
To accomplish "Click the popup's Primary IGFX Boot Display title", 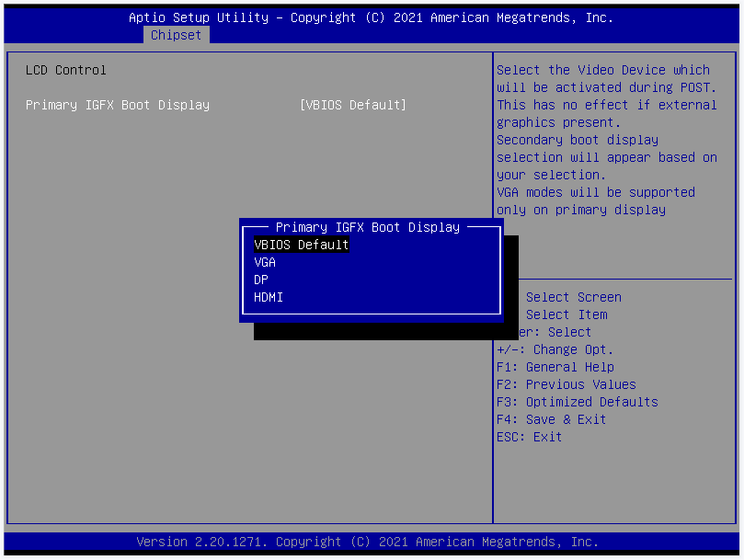I will [367, 227].
